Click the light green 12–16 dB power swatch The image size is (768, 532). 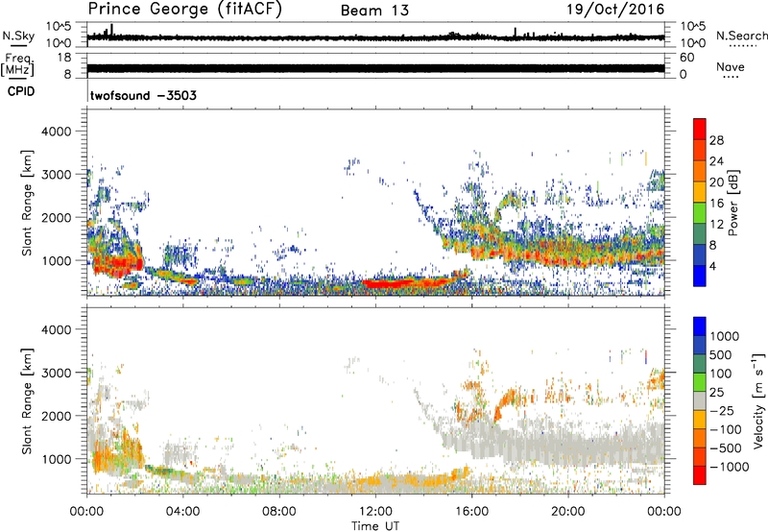(700, 213)
